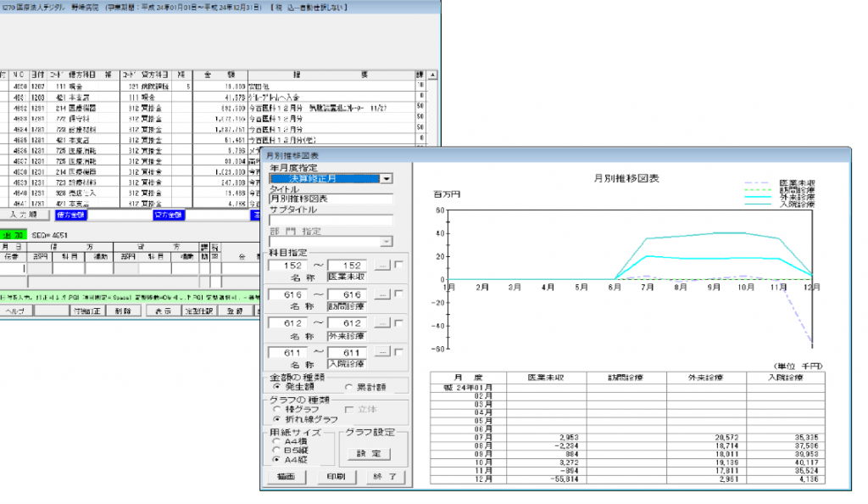The image size is (868, 504).
Task: Click the 名称 field reading 入院診療
Action: click(x=347, y=365)
